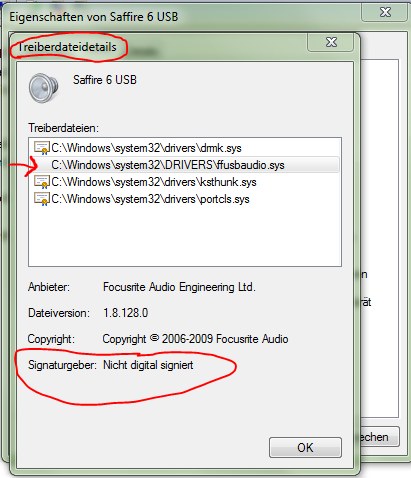The width and height of the screenshot is (411, 478).
Task: Click the Copyright 2006-2009 Focusrite Audio text
Action: [195, 339]
